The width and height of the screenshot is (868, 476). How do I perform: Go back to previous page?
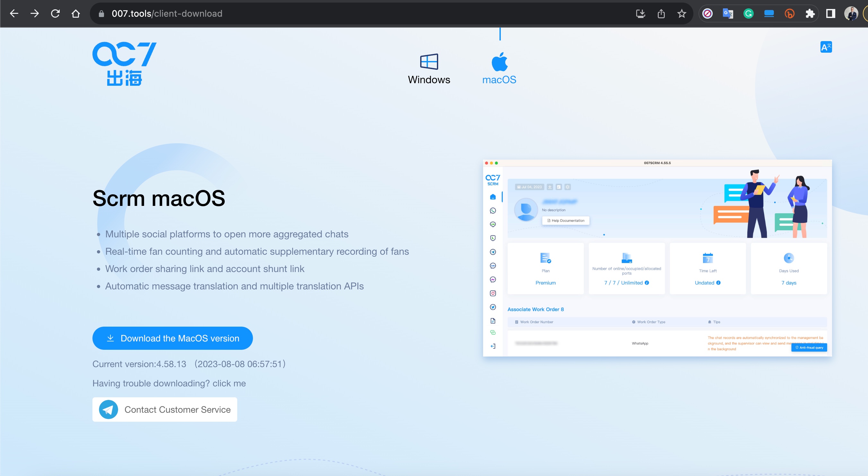pyautogui.click(x=14, y=13)
